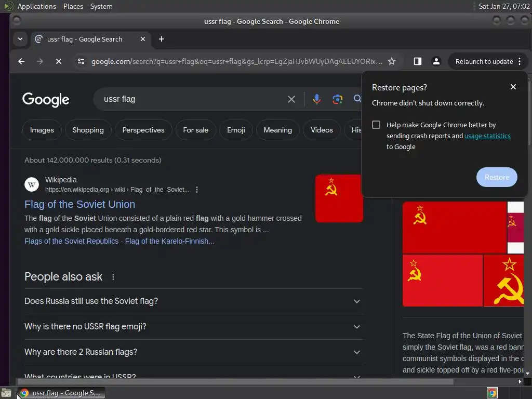Open the System menu
532x399 pixels.
point(101,6)
